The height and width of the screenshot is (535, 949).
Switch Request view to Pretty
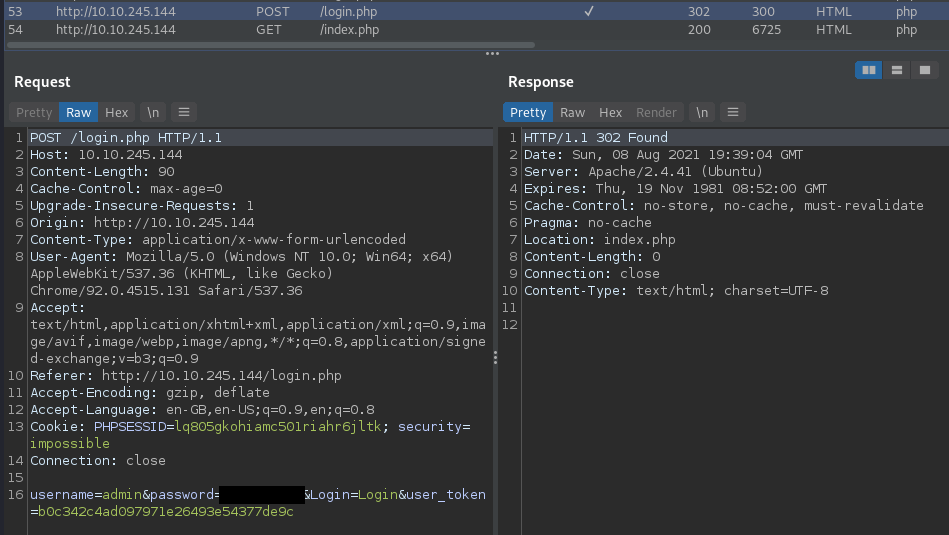tap(34, 113)
